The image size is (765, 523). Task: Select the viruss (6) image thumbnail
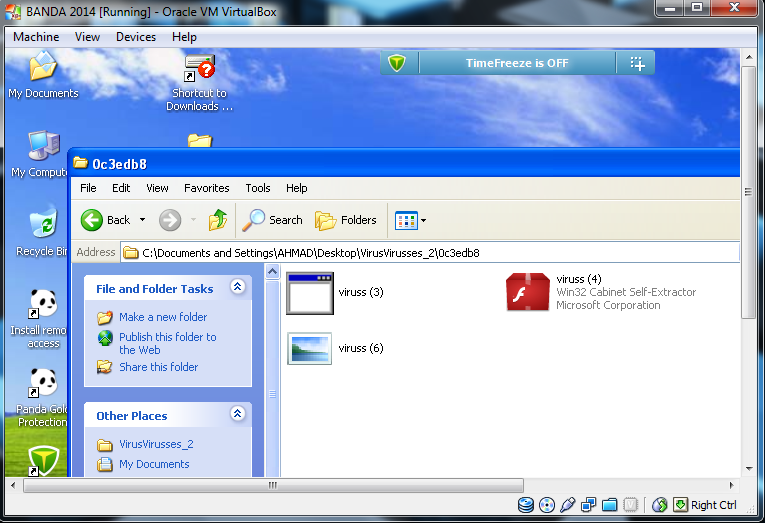pos(310,348)
